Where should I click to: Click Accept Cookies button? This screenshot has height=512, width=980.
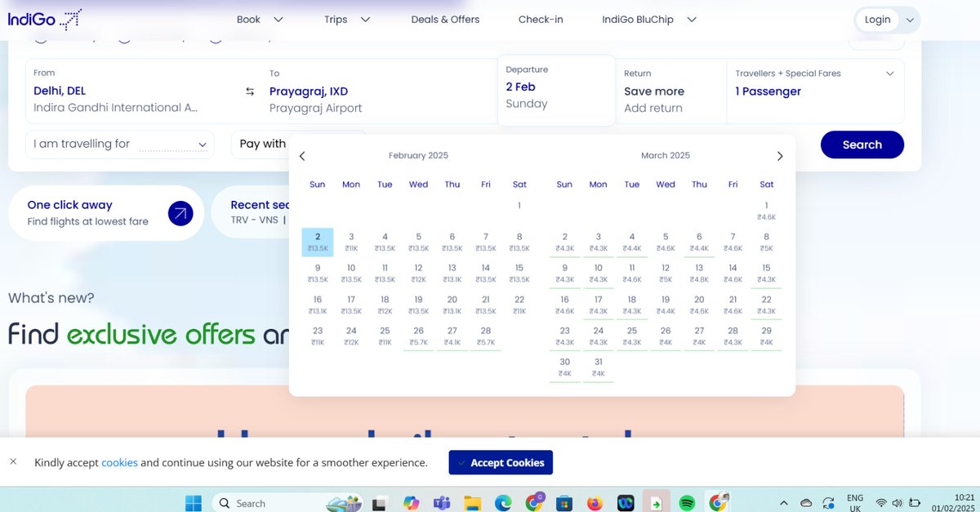[501, 462]
